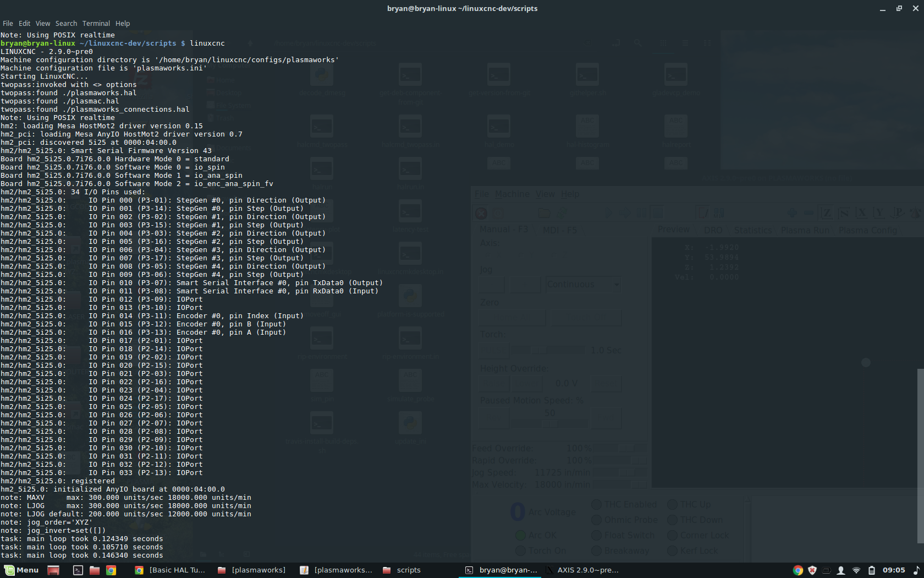Launch file manager from panel launcher icon
This screenshot has width=924, height=578.
pos(95,570)
